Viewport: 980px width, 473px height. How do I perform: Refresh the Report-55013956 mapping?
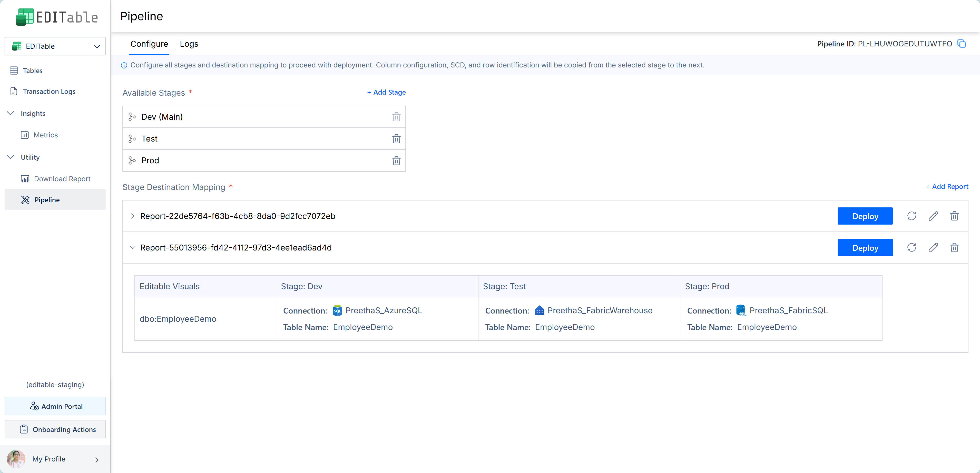[x=911, y=248]
